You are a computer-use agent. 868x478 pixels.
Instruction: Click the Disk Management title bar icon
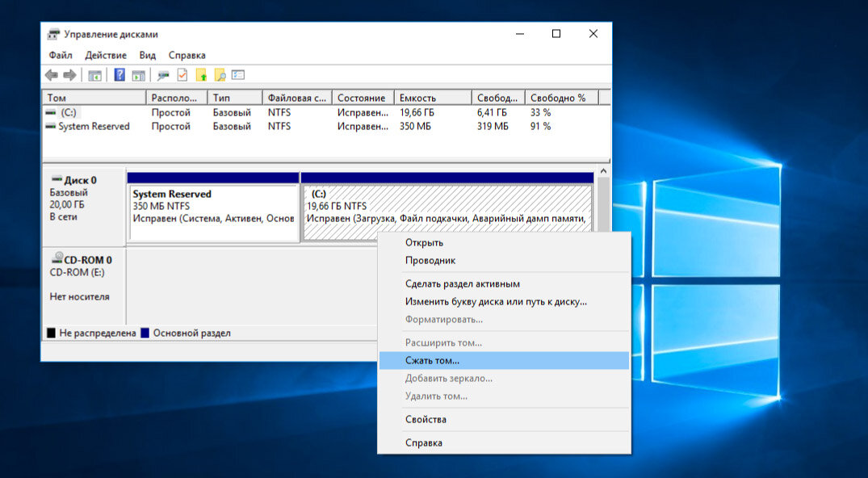click(53, 35)
